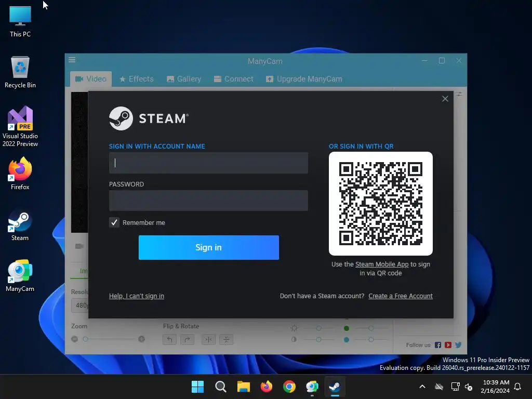This screenshot has width=532, height=399.
Task: Switch to ManyCam Connect tab
Action: coord(234,79)
